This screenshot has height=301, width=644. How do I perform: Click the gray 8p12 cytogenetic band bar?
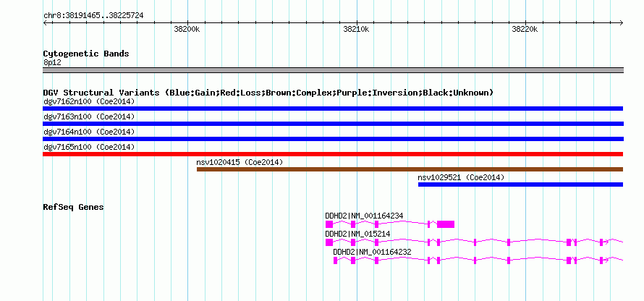(x=333, y=70)
